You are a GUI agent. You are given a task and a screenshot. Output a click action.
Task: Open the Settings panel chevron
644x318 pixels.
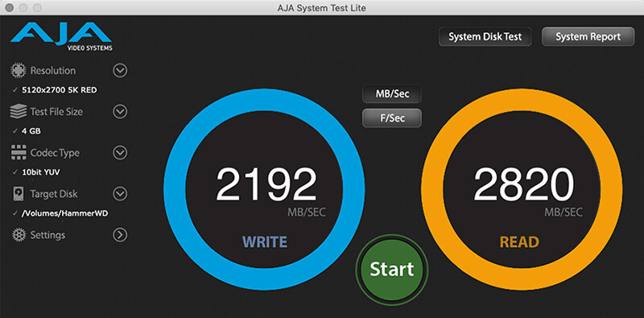coord(120,235)
